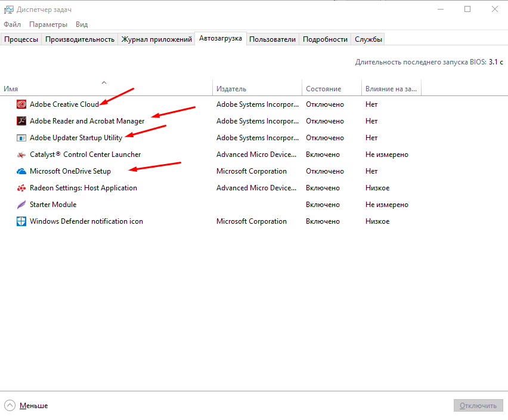Maximize the Task Manager window
Screen dimensions: 508x420
click(x=467, y=9)
